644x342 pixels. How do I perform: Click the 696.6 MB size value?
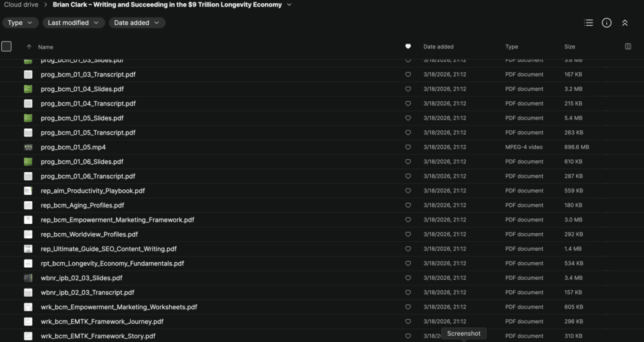pyautogui.click(x=577, y=147)
